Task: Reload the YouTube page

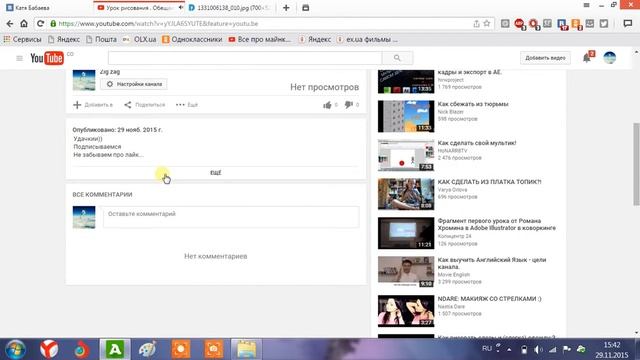Action: coord(40,24)
